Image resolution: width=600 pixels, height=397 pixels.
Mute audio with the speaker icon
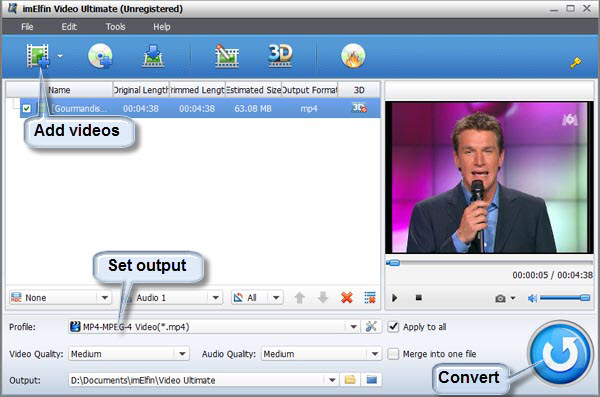tap(532, 298)
